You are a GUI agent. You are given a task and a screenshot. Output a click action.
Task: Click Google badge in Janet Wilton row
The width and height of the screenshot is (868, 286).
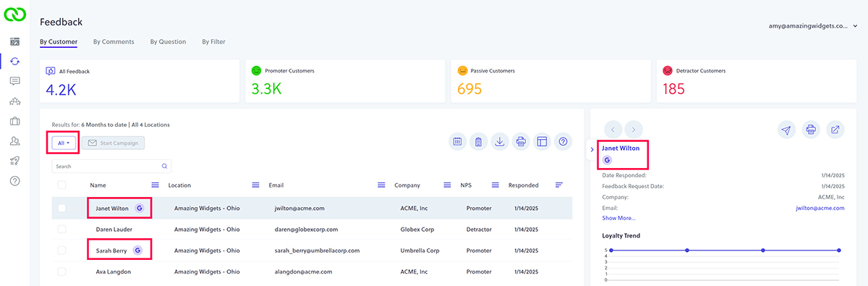click(139, 208)
